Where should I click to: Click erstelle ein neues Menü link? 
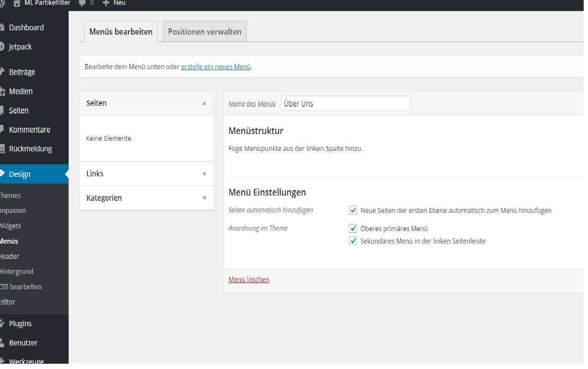pyautogui.click(x=216, y=67)
